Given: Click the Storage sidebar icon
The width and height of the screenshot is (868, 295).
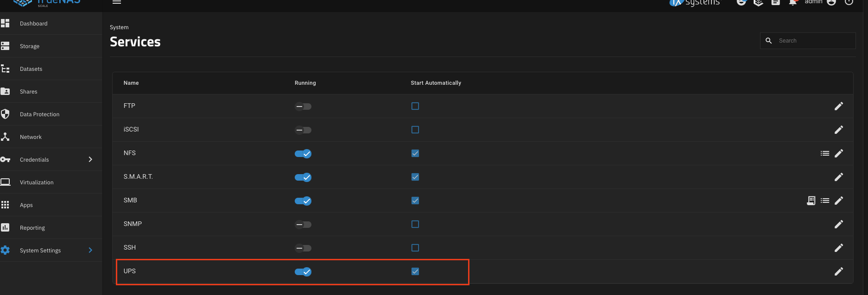Looking at the screenshot, I should pos(5,46).
